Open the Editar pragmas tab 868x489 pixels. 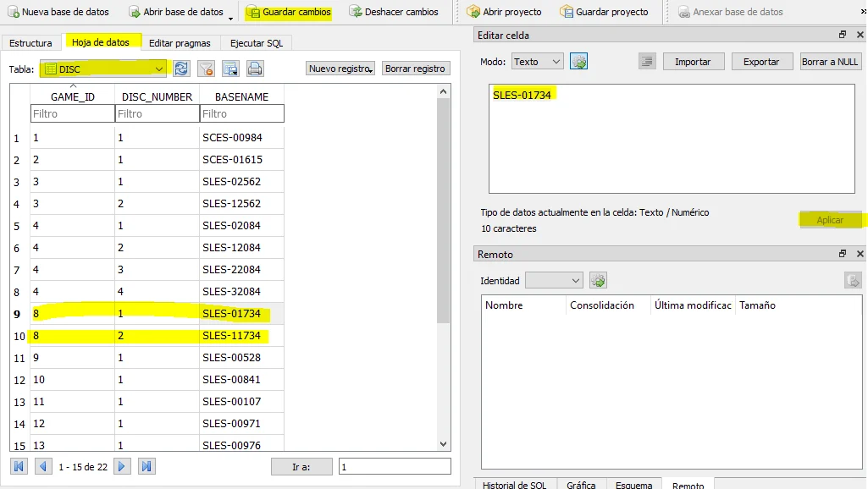coord(180,43)
